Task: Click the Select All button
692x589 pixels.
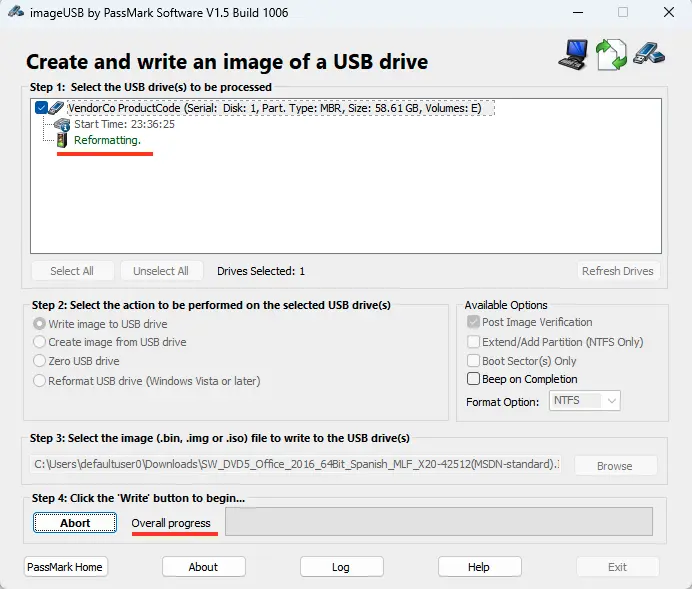Action: pyautogui.click(x=72, y=271)
